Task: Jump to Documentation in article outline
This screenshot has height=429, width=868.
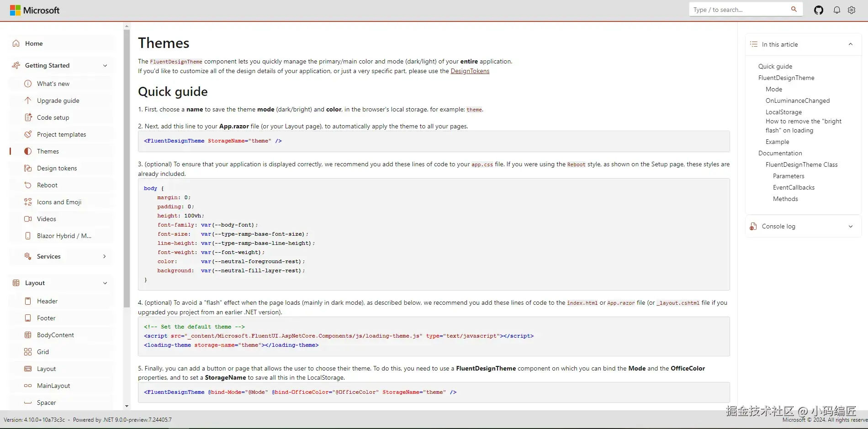Action: pyautogui.click(x=780, y=153)
